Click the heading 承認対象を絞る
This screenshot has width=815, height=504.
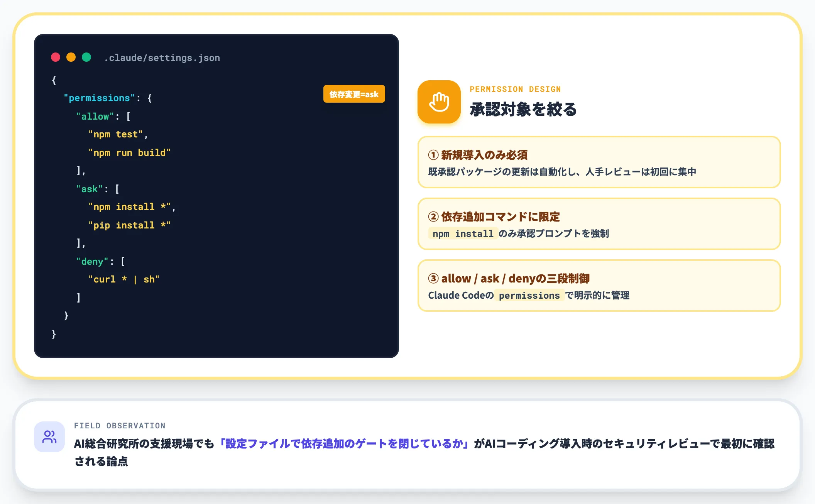point(523,109)
